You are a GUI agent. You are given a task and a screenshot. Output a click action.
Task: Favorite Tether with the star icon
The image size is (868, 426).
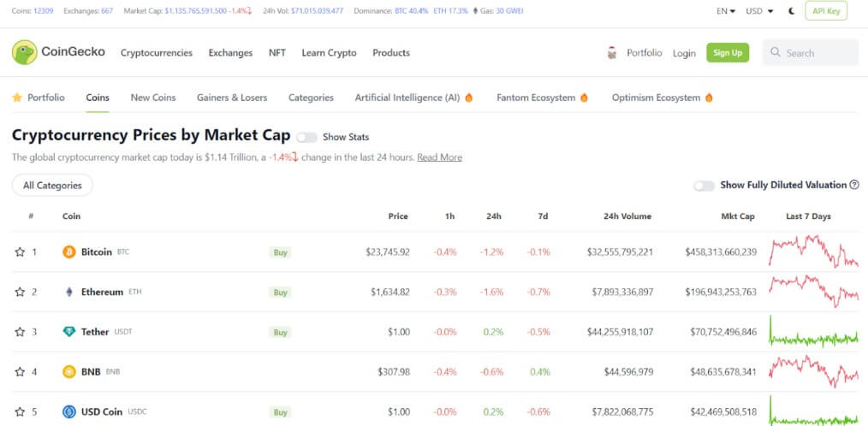20,332
